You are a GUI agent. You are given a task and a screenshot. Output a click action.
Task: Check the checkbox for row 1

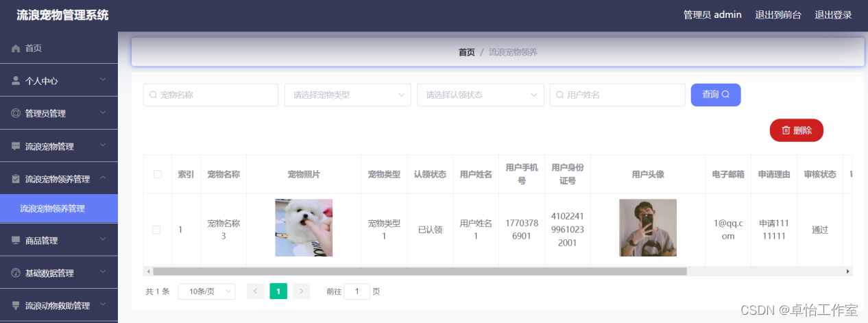click(157, 230)
